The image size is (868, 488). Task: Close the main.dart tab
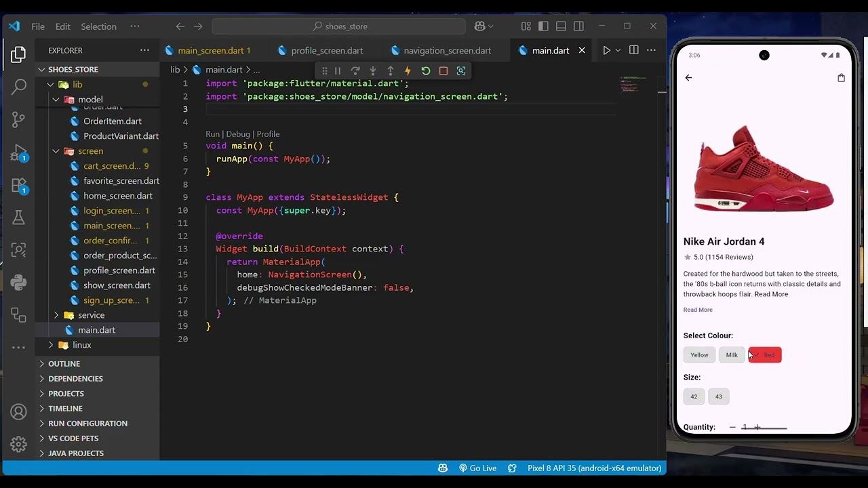pos(582,50)
